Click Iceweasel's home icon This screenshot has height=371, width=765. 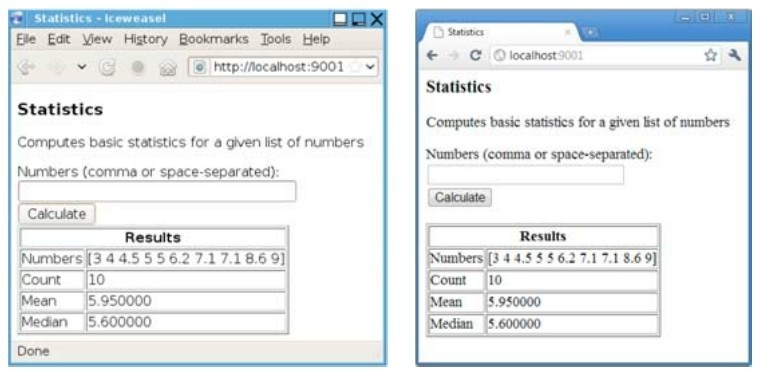pos(167,68)
